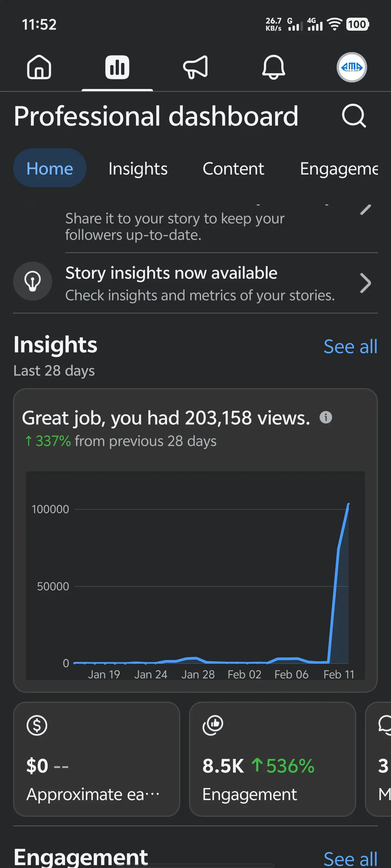Tap the Home icon in top navigation
Viewport: 391px width, 868px height.
coord(39,67)
